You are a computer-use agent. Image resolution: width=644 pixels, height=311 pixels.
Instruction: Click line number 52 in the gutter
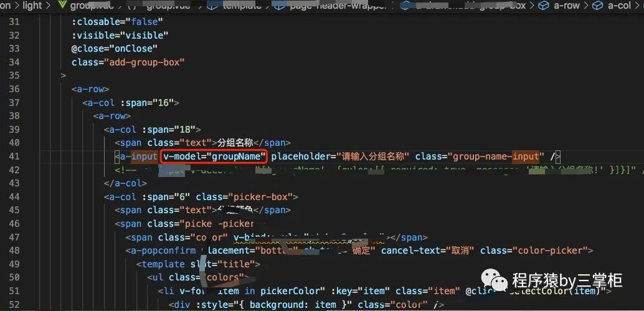[14, 305]
